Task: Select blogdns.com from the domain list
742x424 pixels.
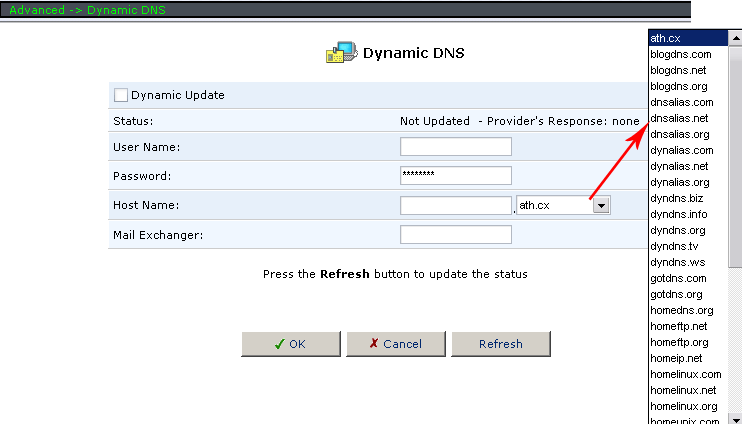Action: tap(681, 54)
